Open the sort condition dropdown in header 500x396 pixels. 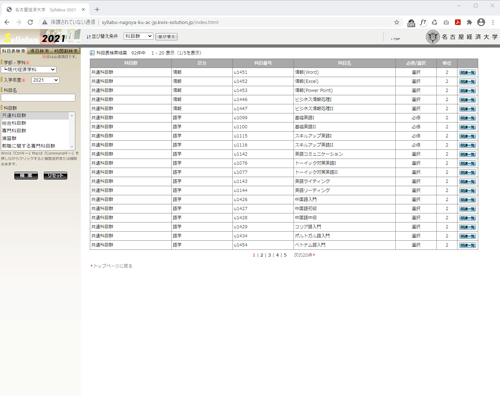(x=138, y=36)
